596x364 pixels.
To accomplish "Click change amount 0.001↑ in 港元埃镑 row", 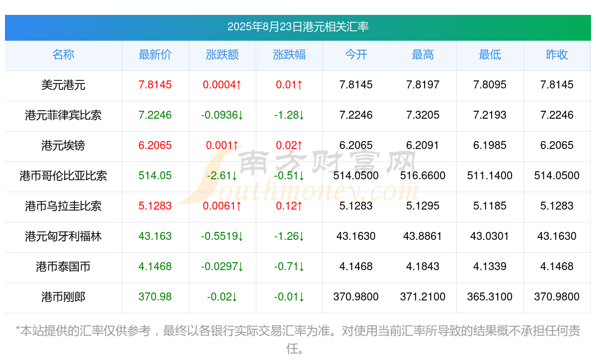I will click(x=222, y=146).
